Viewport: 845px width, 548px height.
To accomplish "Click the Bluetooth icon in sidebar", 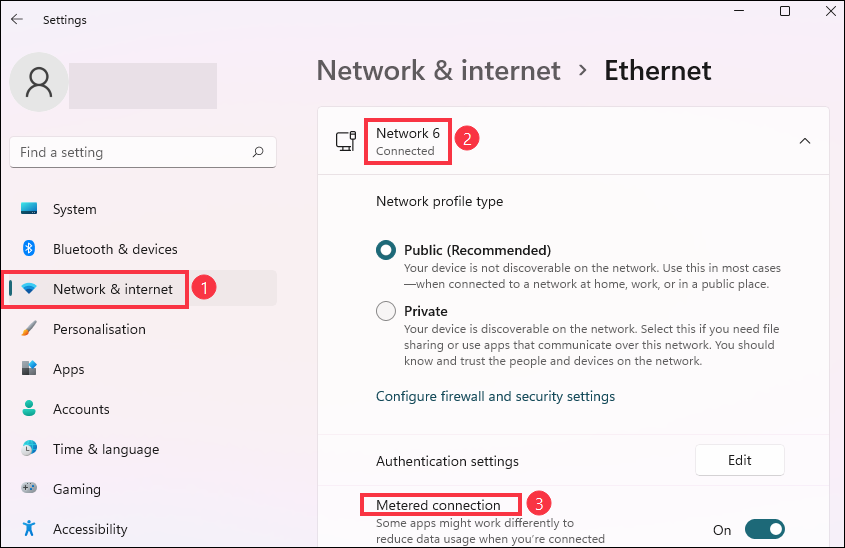I will (29, 249).
